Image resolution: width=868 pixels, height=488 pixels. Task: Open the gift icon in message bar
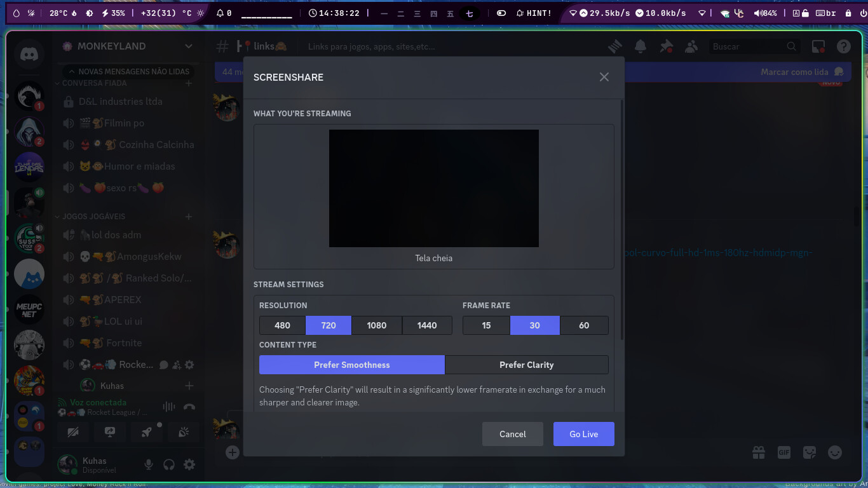(759, 452)
